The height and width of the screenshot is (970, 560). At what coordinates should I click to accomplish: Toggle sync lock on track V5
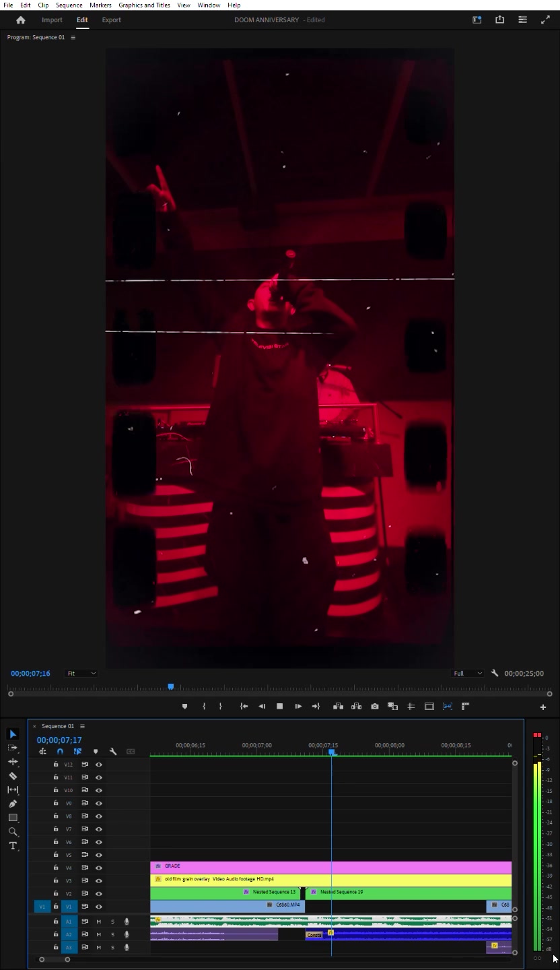pyautogui.click(x=85, y=855)
